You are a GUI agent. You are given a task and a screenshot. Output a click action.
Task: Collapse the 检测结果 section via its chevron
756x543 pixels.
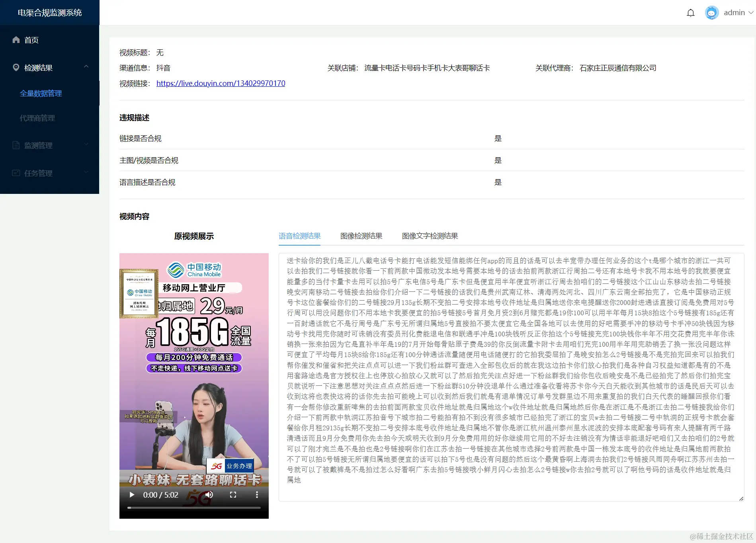point(86,67)
